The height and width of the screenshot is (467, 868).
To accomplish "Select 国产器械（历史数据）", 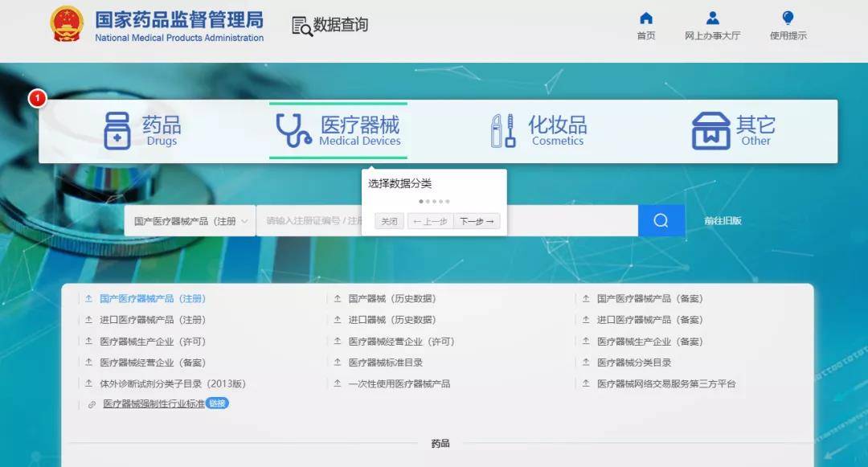I will coord(392,299).
